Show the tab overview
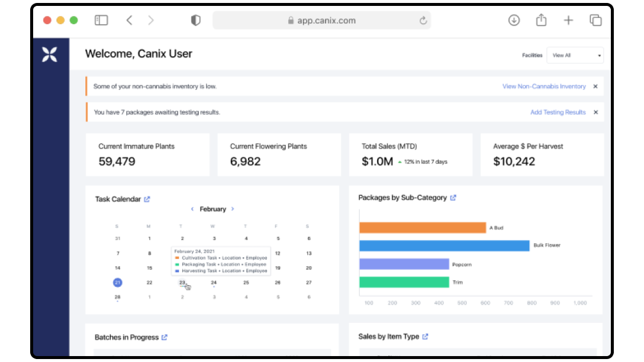 coord(595,20)
